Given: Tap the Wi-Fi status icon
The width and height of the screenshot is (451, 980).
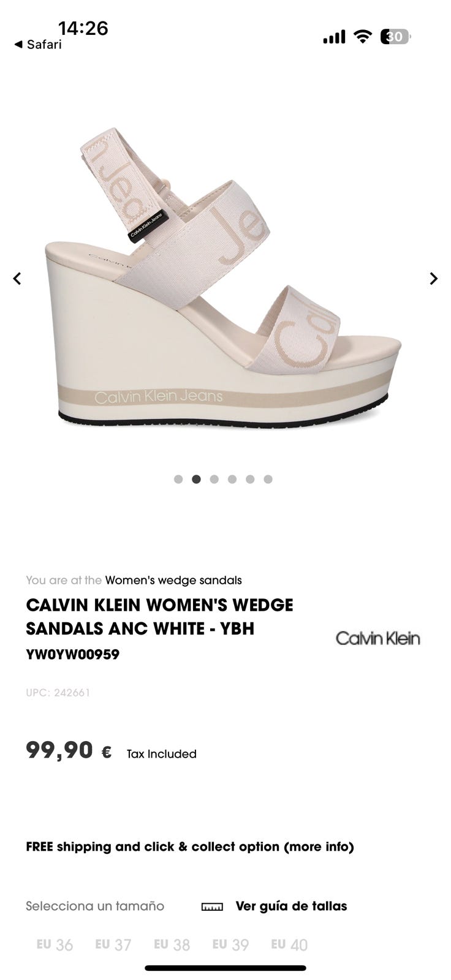Looking at the screenshot, I should [x=363, y=37].
